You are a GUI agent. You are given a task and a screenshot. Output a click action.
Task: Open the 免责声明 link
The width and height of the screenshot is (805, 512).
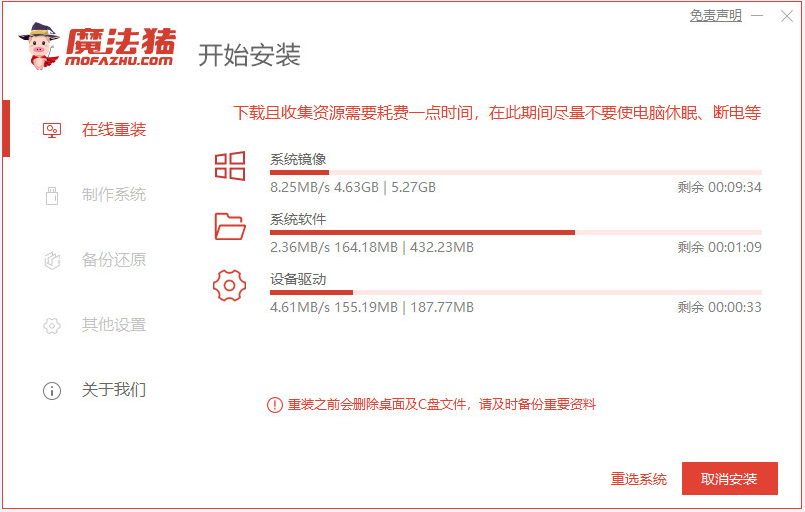(x=716, y=16)
